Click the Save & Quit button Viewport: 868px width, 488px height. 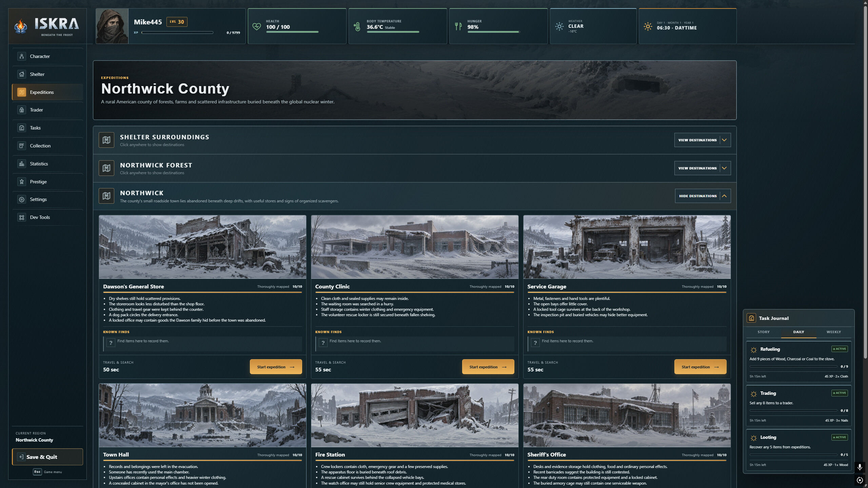pyautogui.click(x=47, y=457)
